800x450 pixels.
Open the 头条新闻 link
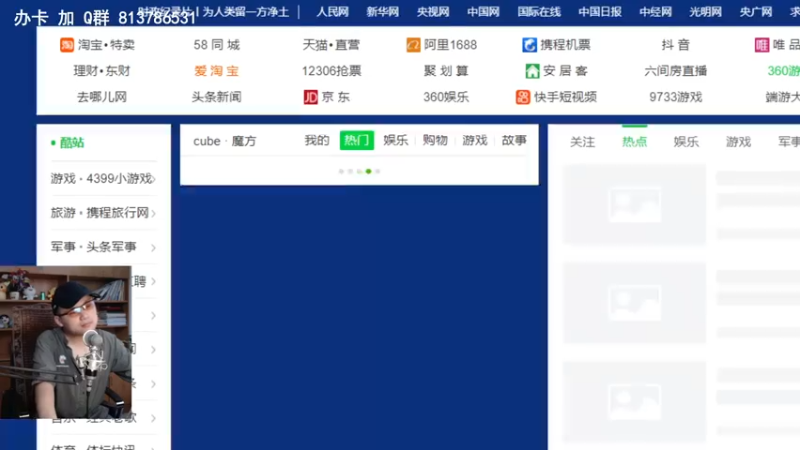click(x=216, y=97)
